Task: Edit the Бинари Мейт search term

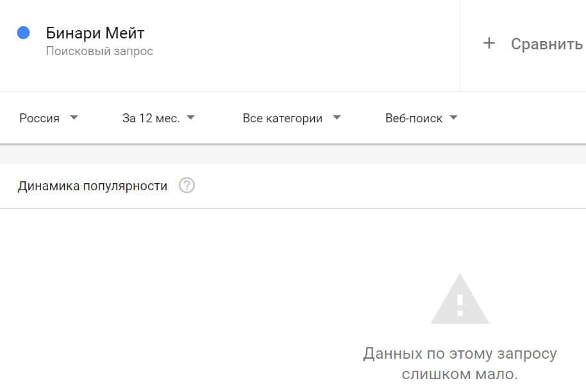Action: point(95,33)
